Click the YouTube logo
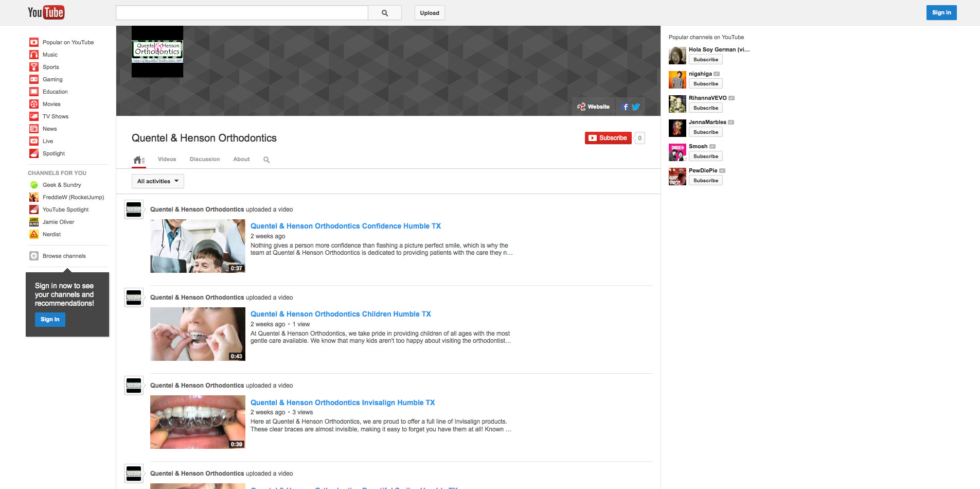This screenshot has height=489, width=980. tap(46, 12)
